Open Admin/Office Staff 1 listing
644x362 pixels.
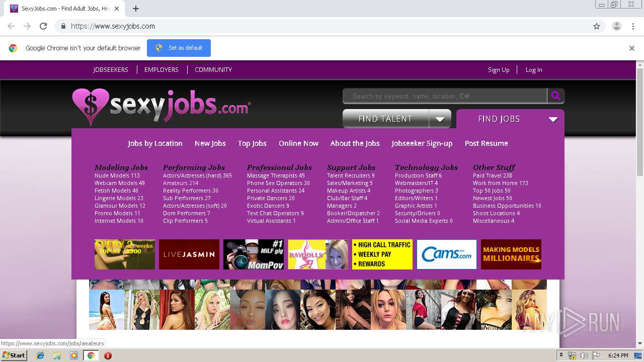[x=353, y=221]
